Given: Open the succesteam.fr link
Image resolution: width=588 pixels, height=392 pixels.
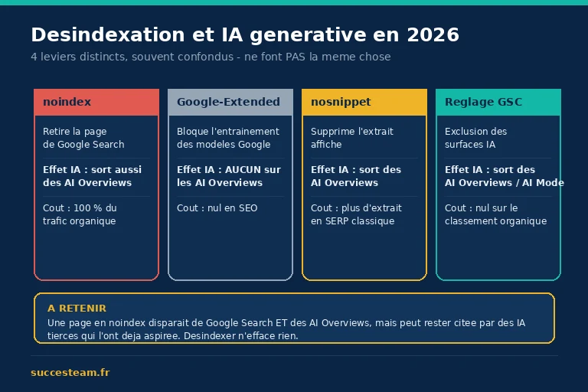Looking at the screenshot, I should [70, 373].
